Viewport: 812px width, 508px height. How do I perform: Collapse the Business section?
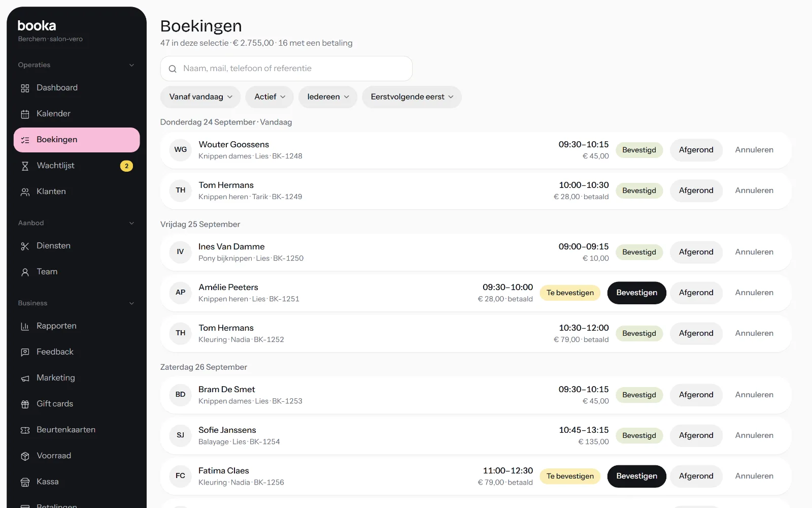coord(131,303)
